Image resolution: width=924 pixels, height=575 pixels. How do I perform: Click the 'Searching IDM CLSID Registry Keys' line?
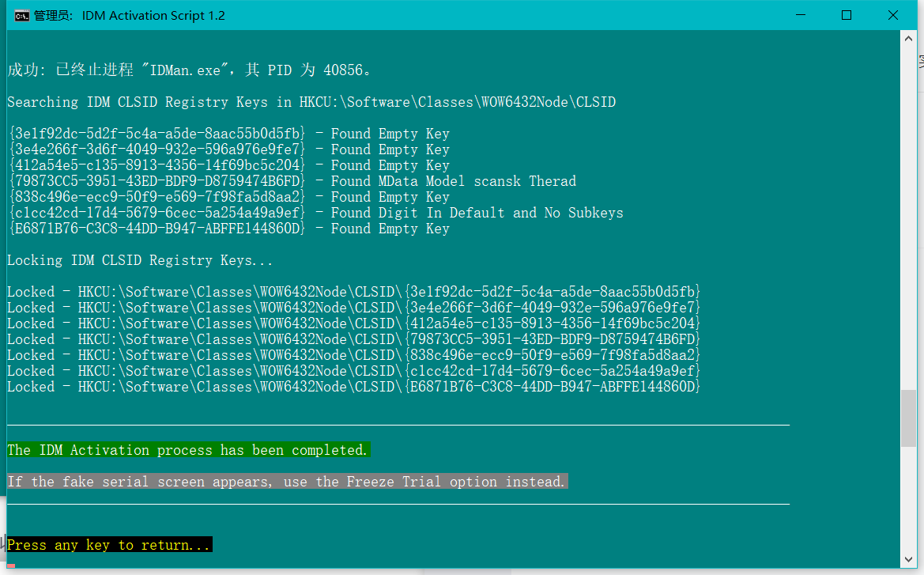click(x=311, y=102)
